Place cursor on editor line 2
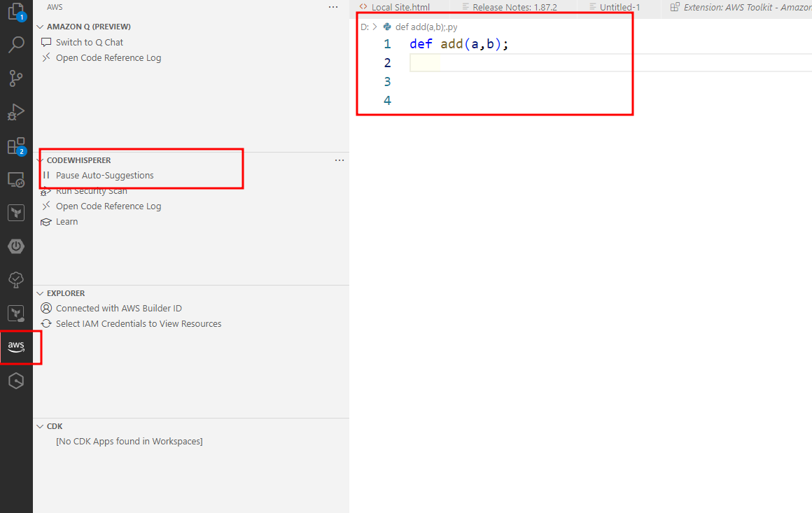This screenshot has width=812, height=513. click(x=610, y=63)
